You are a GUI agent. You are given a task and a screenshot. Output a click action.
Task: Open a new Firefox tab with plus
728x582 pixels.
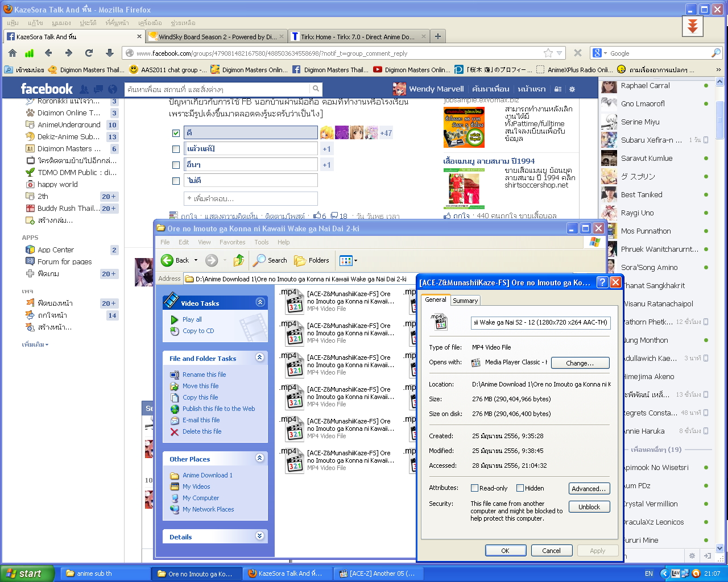[x=438, y=36]
